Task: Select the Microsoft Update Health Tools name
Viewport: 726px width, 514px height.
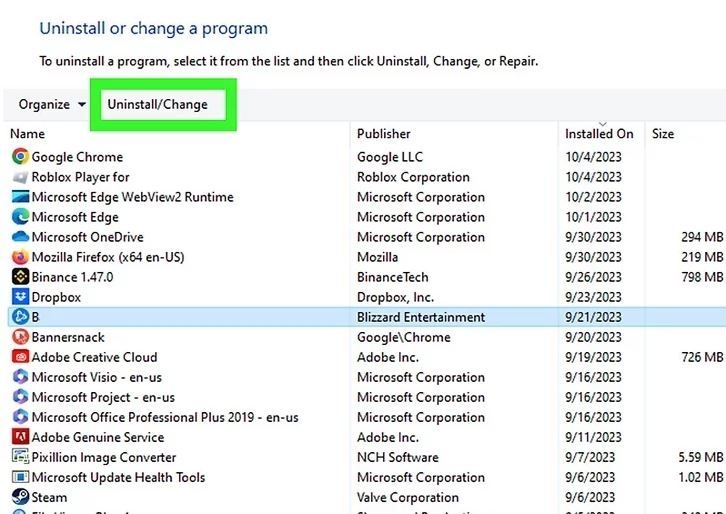Action: [x=118, y=477]
